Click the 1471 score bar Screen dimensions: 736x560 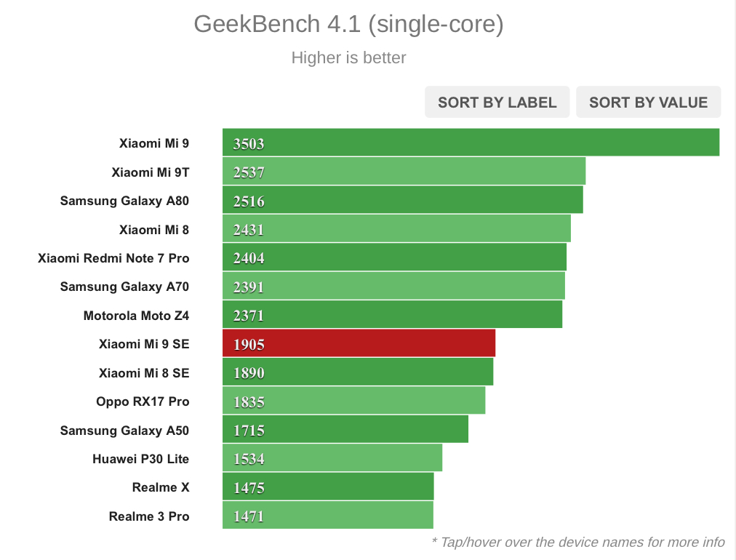327,516
